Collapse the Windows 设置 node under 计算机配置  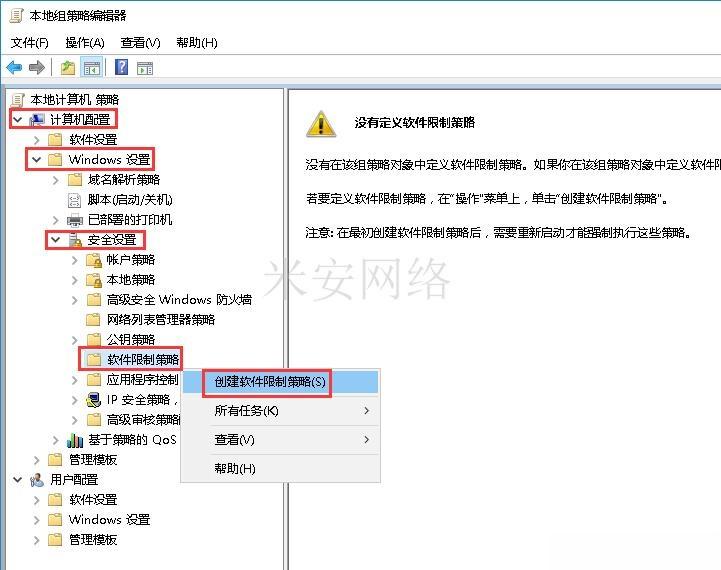[36, 160]
